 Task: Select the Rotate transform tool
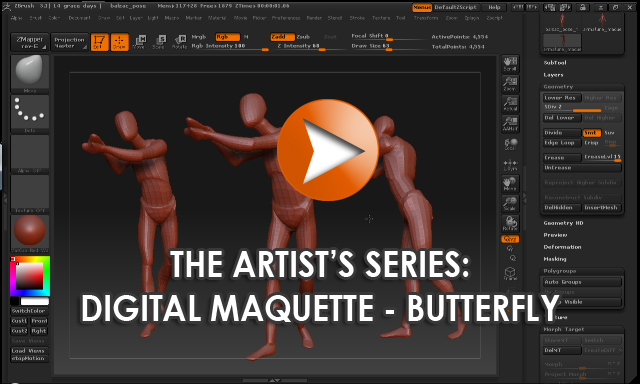click(179, 42)
